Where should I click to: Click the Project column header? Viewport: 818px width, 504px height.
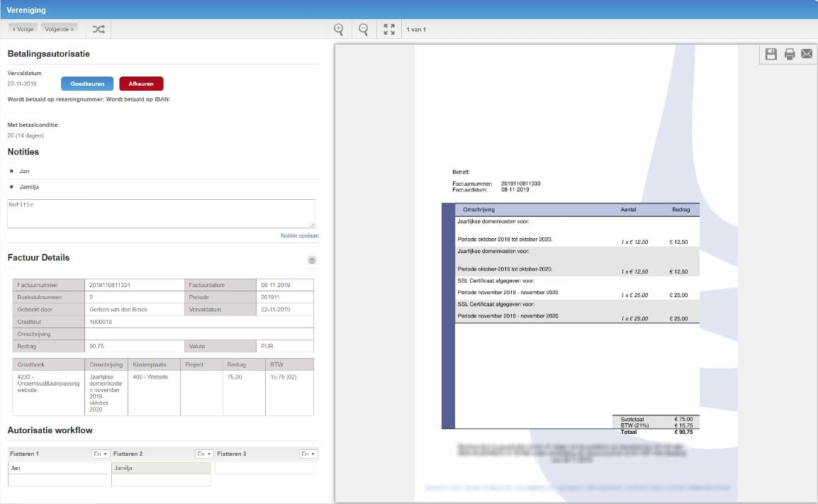click(x=201, y=364)
